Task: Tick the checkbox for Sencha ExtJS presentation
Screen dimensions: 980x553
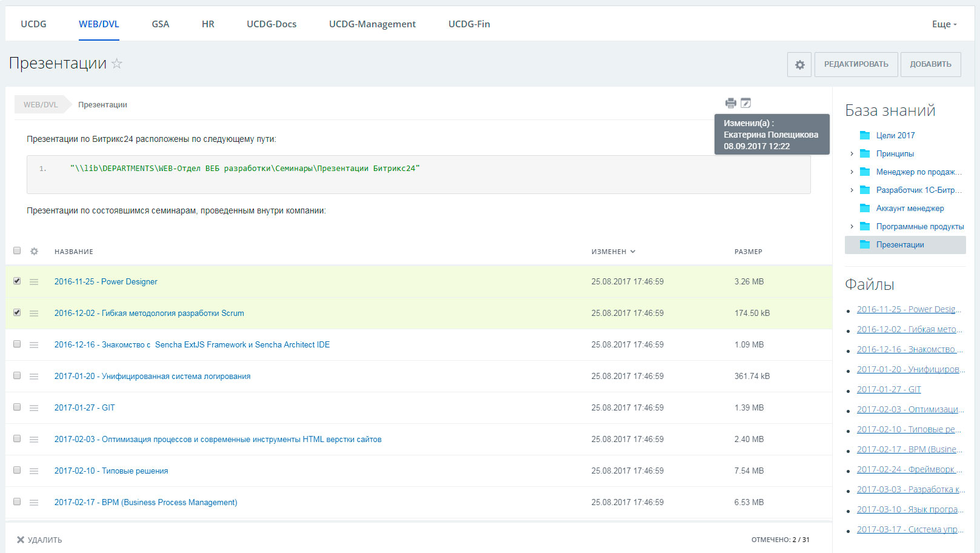Action: [17, 344]
